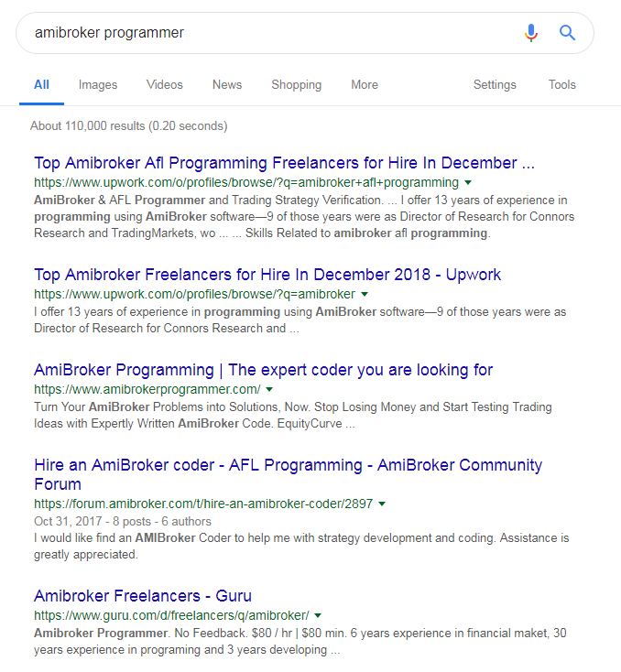Expand dropdown arrow after upwork afl+programming URL
The image size is (621, 672).
pyautogui.click(x=468, y=182)
